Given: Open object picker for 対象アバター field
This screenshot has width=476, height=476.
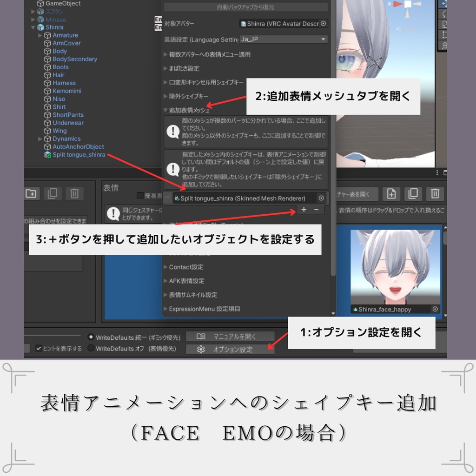Looking at the screenshot, I should (x=324, y=23).
